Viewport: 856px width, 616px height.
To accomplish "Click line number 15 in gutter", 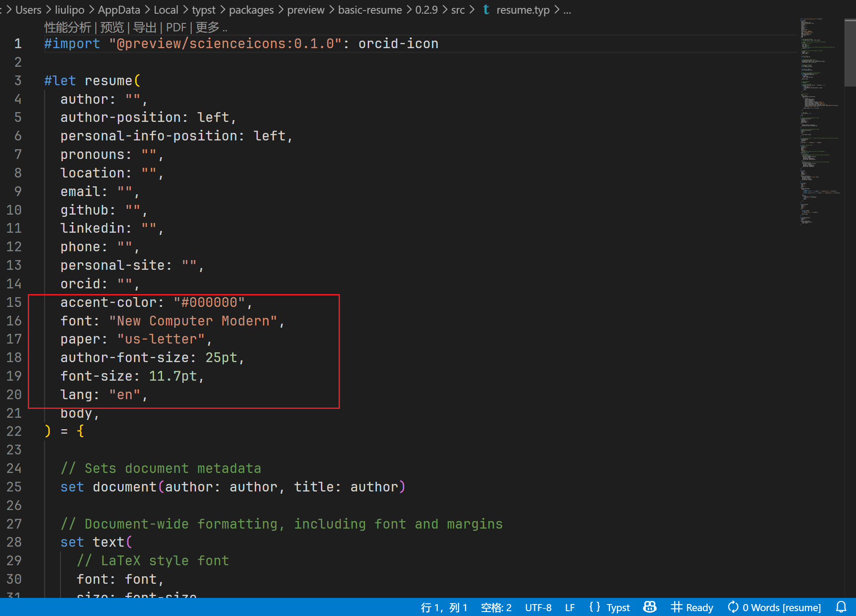I will click(x=14, y=302).
